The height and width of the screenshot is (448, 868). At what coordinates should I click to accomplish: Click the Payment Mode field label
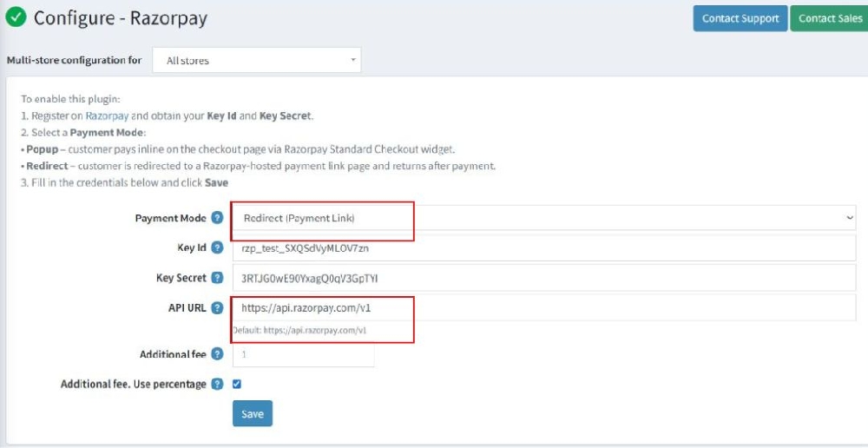[x=170, y=218]
